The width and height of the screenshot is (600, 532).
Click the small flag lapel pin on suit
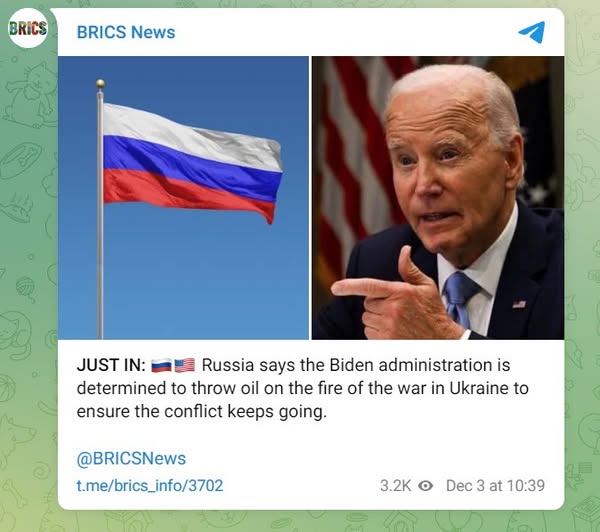pyautogui.click(x=519, y=304)
